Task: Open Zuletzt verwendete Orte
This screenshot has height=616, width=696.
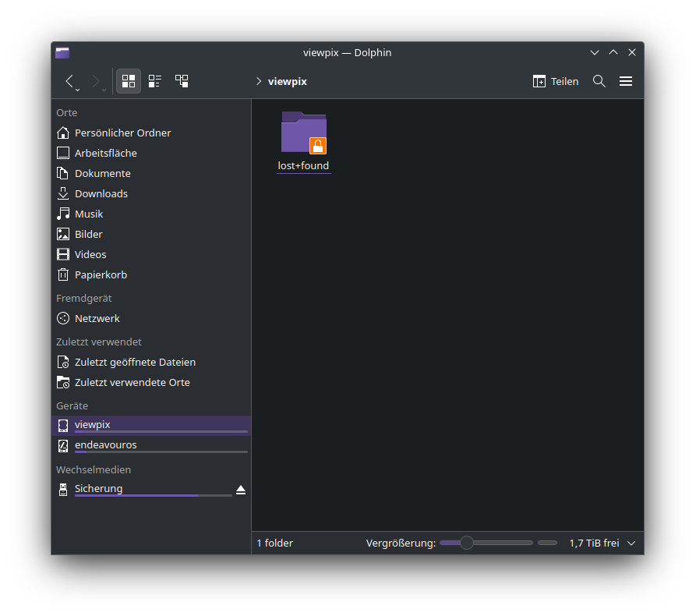Action: tap(151, 382)
